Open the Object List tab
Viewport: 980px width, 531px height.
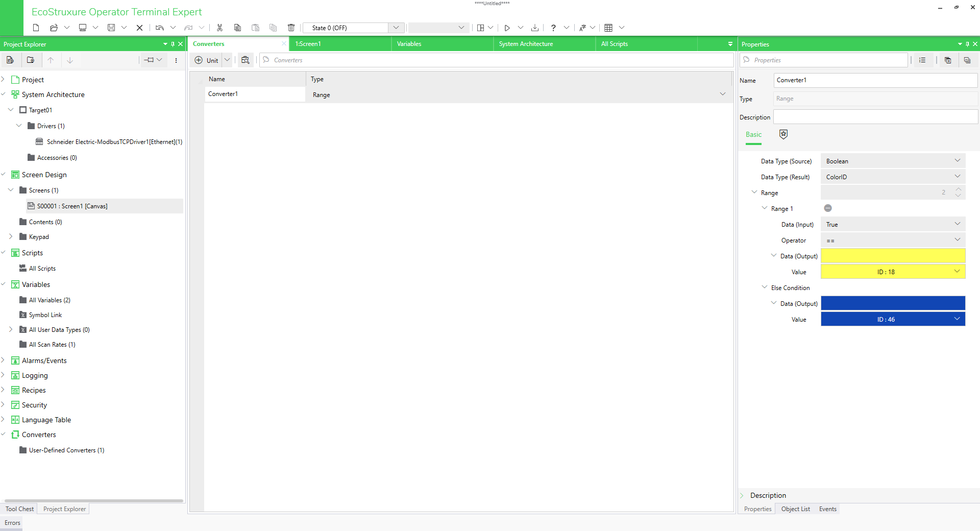pyautogui.click(x=795, y=509)
